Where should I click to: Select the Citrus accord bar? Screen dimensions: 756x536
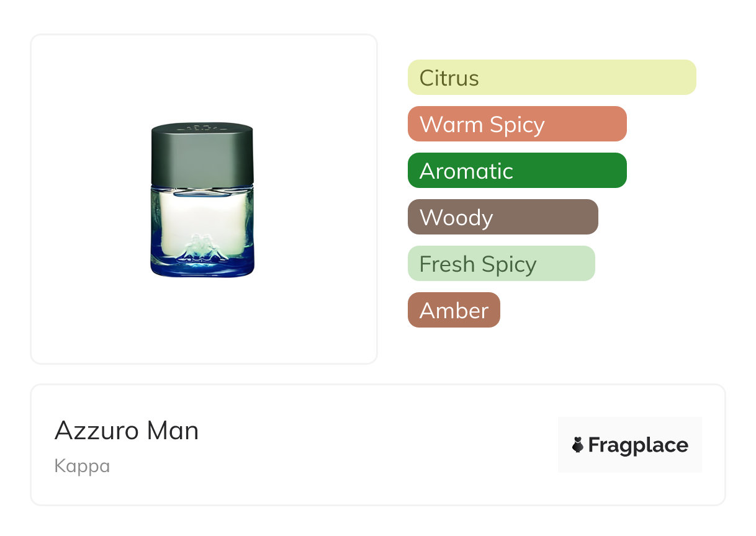[552, 78]
